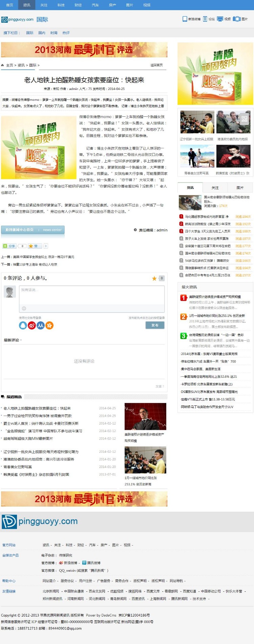Image resolution: width=254 pixels, height=644 pixels.
Task: Click the 图片 camera icon in header
Action: point(237,19)
